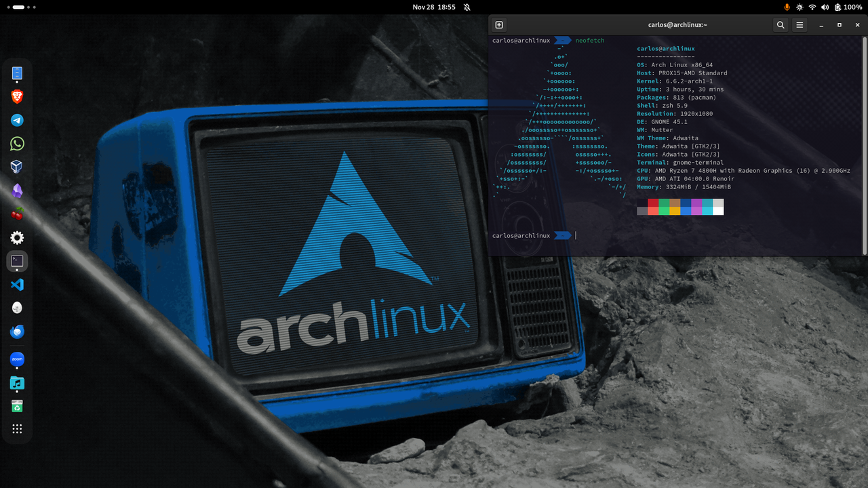Show all applications grid
This screenshot has width=868, height=488.
point(17,428)
